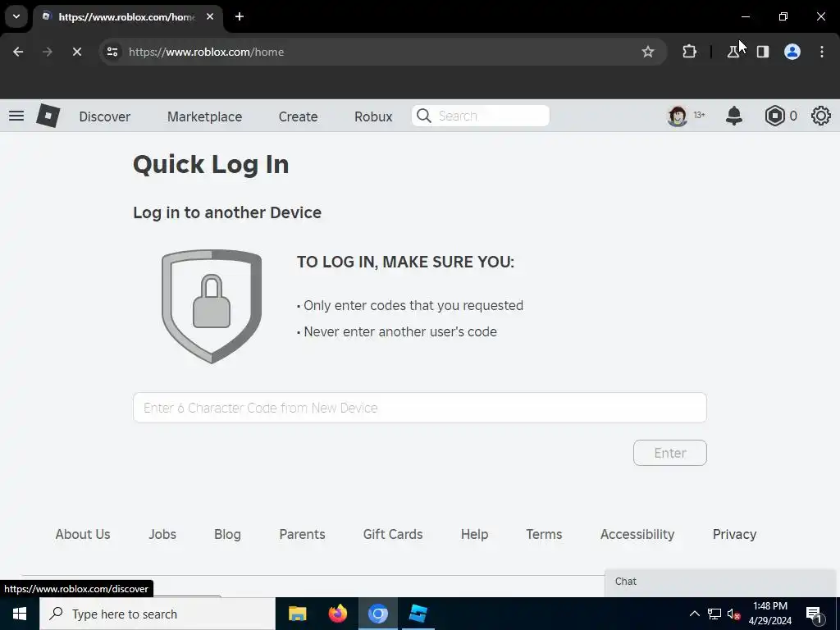Open the Blog footer link

[x=227, y=534]
